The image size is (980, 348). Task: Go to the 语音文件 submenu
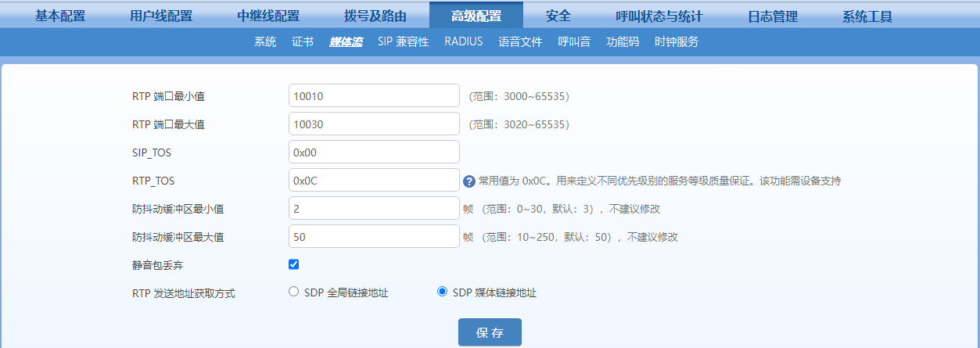tap(520, 42)
